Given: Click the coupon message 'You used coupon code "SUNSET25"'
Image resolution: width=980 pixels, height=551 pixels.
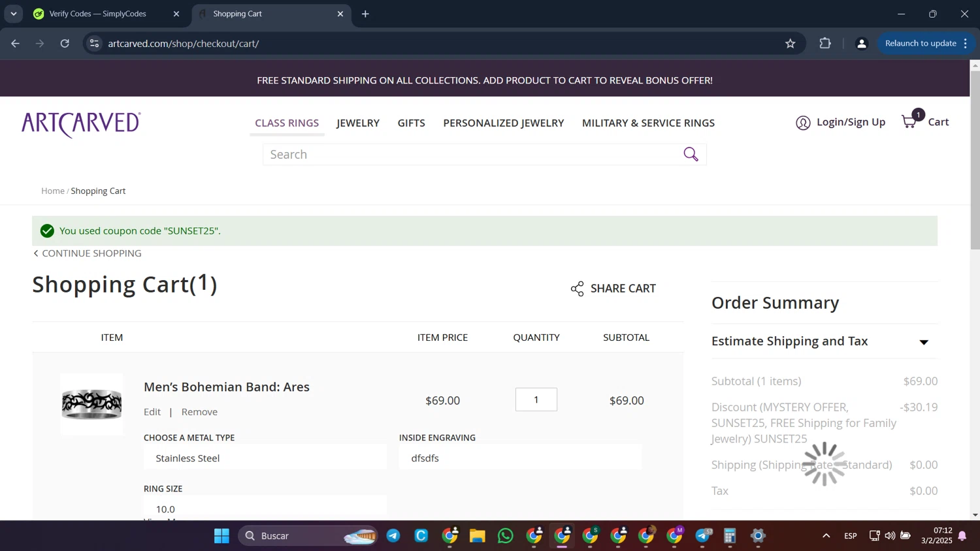Looking at the screenshot, I should [140, 231].
